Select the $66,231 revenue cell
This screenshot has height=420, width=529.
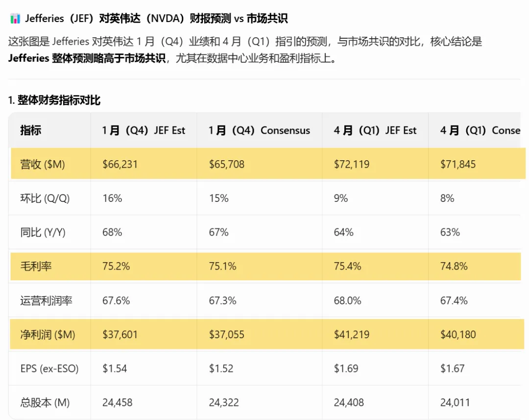point(120,164)
